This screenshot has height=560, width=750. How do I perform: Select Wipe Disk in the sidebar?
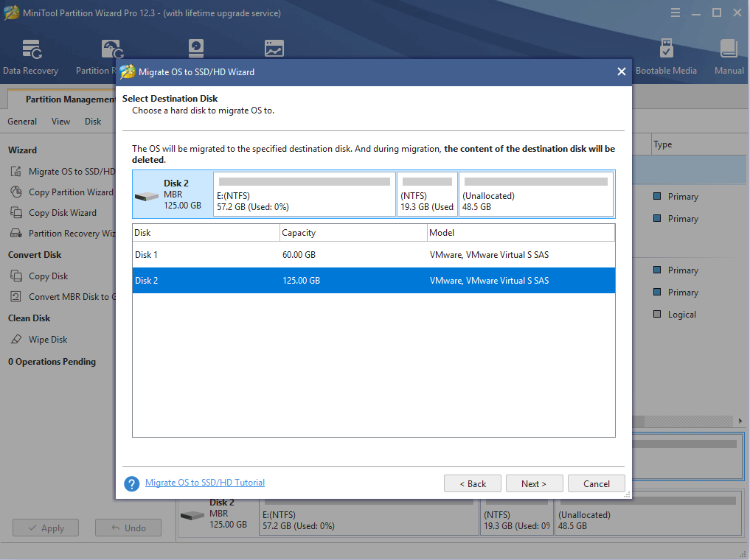(39, 339)
